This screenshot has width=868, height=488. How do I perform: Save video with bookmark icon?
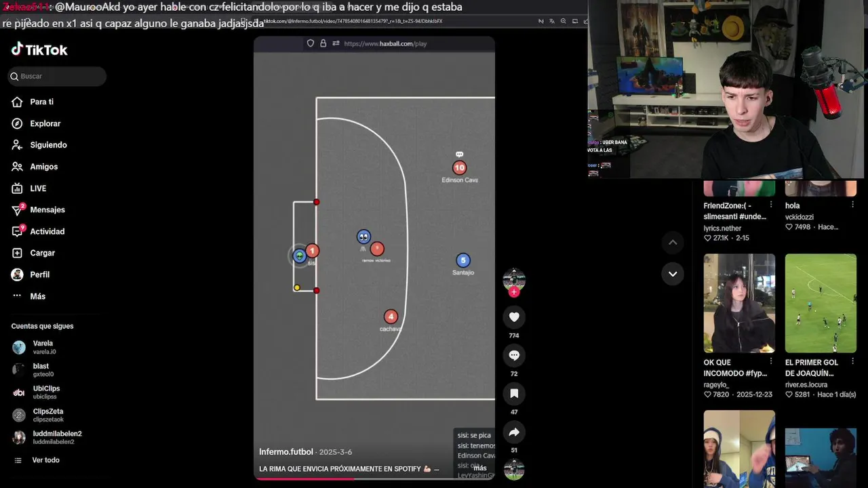click(514, 394)
